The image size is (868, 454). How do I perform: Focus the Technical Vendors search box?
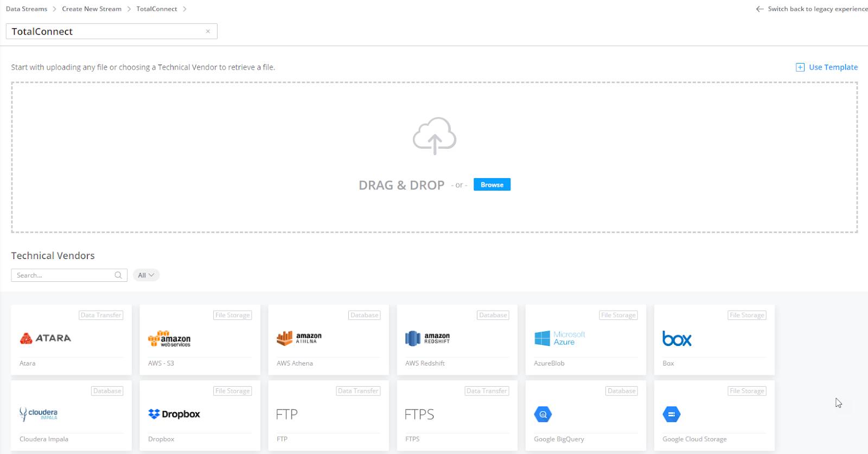(x=69, y=275)
